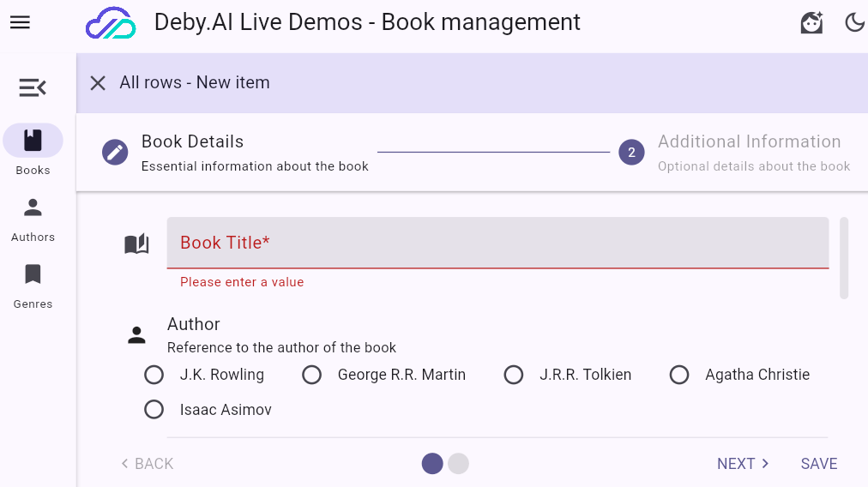This screenshot has width=868, height=487.
Task: Click the Deby.AI cloud logo
Action: [x=111, y=23]
